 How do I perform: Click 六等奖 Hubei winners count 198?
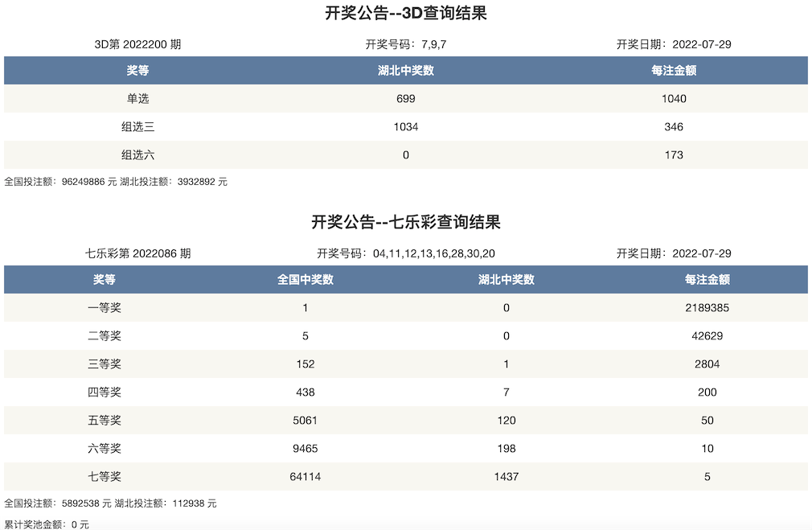click(x=506, y=449)
